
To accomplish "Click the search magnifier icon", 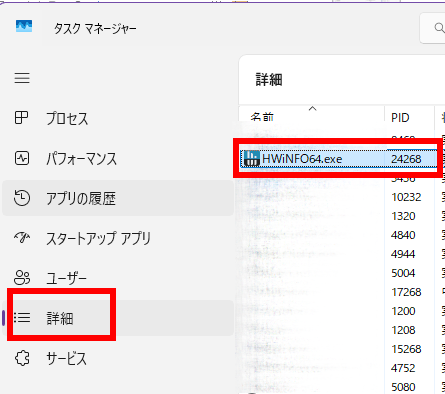I will click(x=440, y=28).
